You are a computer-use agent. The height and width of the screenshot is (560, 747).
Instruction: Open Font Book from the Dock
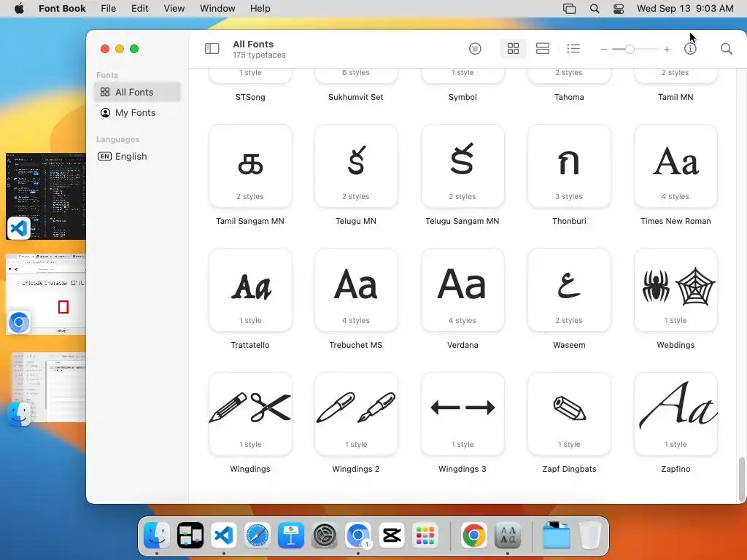click(508, 535)
